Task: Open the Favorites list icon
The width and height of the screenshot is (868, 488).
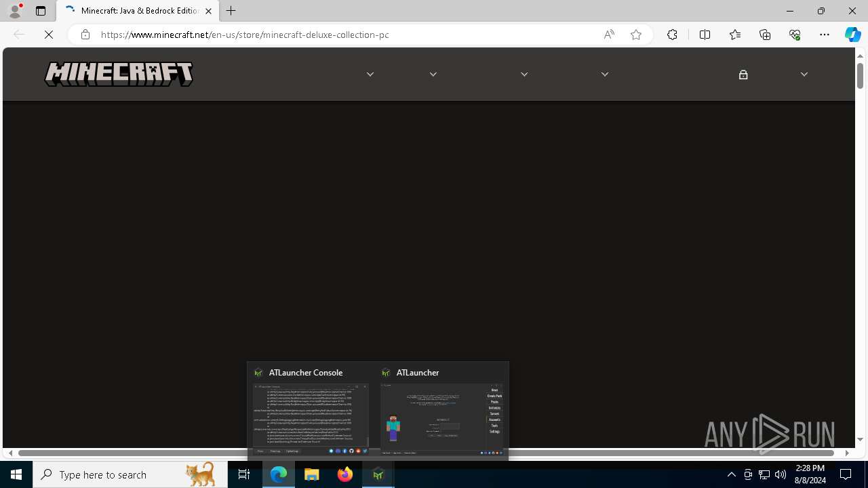Action: click(734, 35)
